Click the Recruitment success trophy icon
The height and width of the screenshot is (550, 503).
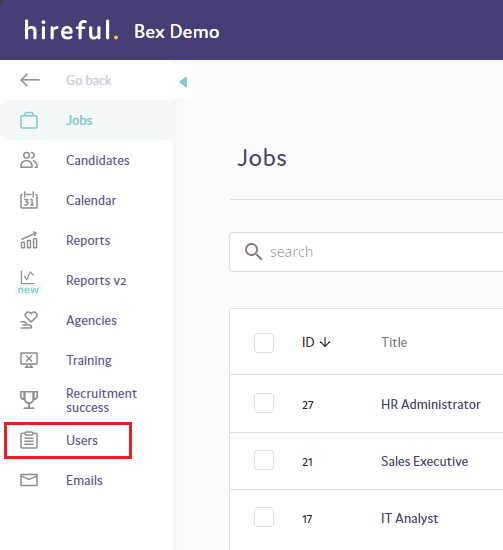click(29, 400)
